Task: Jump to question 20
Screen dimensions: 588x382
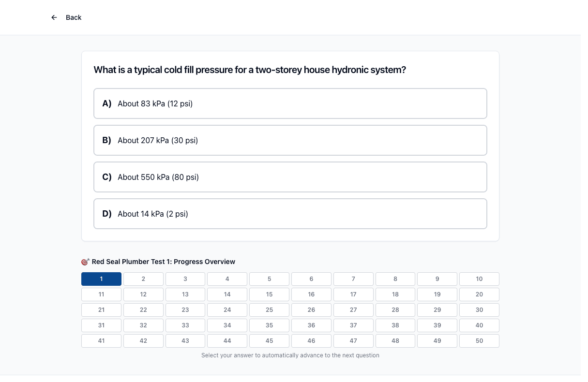Action: [x=479, y=294]
